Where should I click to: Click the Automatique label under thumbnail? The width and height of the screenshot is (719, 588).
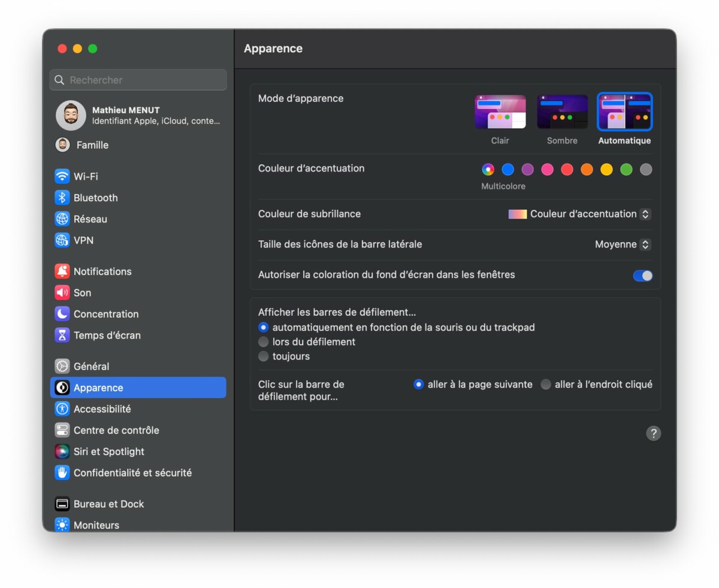[x=624, y=141]
